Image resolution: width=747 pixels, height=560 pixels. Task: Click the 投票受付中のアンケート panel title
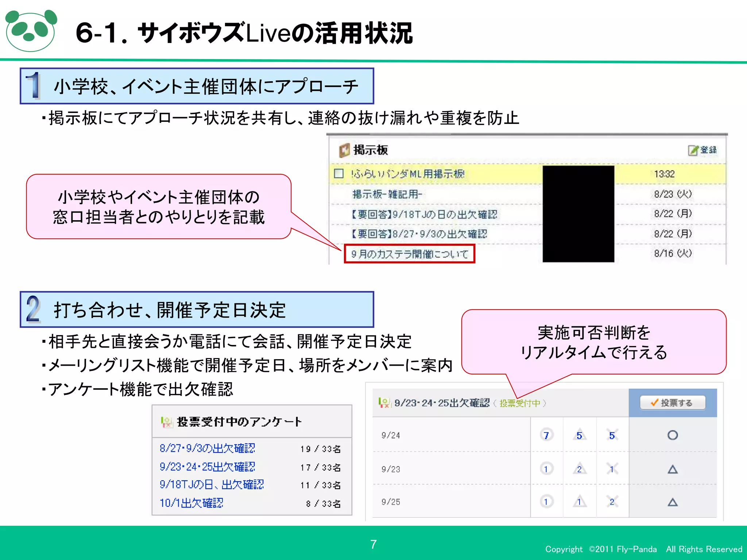(239, 422)
